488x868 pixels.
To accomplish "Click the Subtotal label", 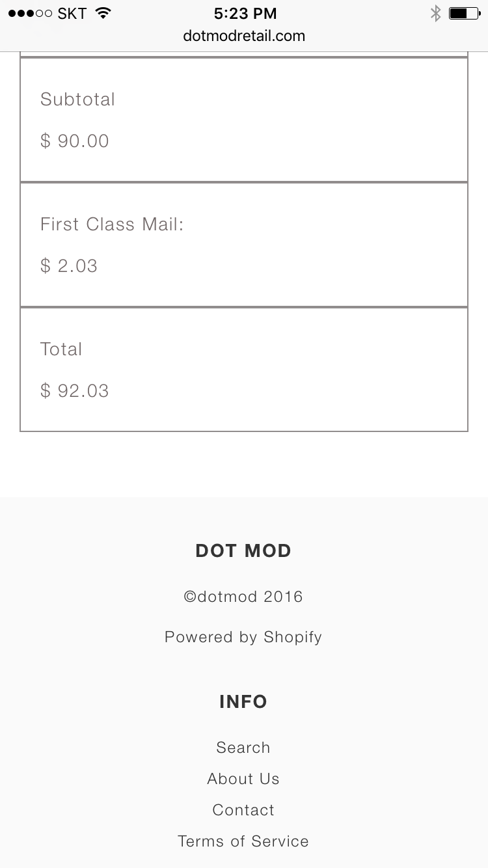I will click(x=77, y=100).
